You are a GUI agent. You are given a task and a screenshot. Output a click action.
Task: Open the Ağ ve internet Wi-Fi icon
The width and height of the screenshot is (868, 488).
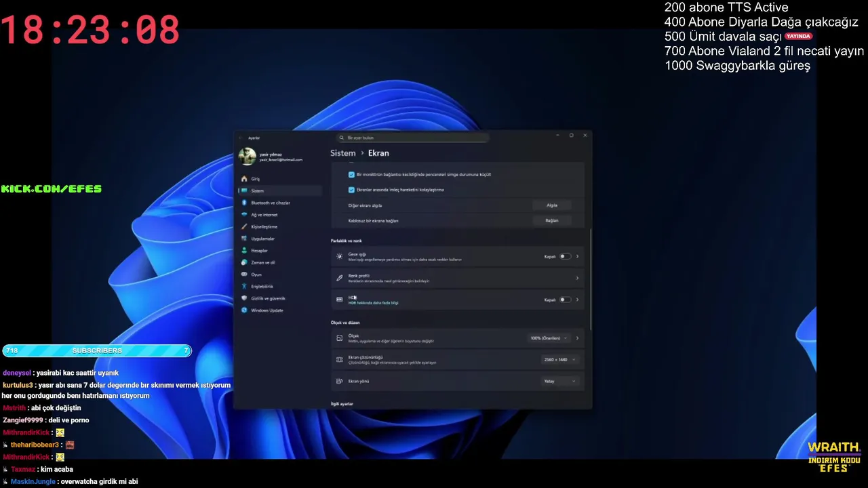point(244,215)
